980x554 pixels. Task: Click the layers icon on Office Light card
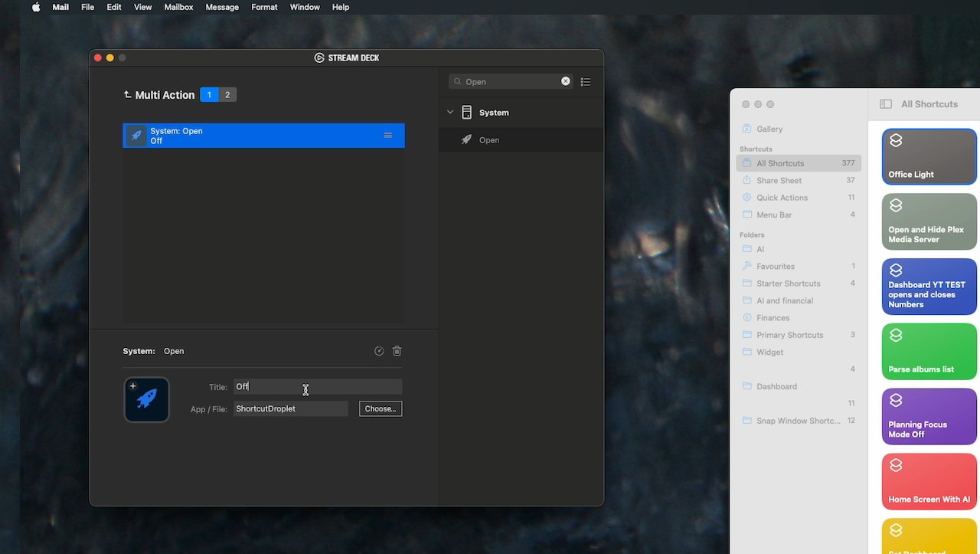(x=896, y=140)
